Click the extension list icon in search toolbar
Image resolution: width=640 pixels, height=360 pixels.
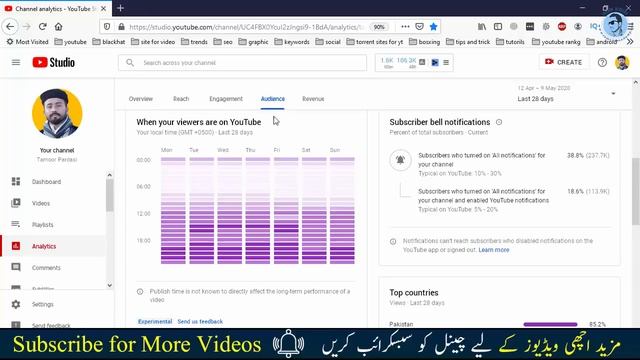446,62
